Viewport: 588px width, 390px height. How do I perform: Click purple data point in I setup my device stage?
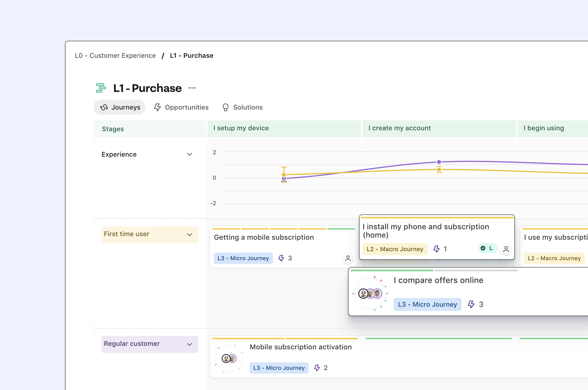[x=284, y=179]
